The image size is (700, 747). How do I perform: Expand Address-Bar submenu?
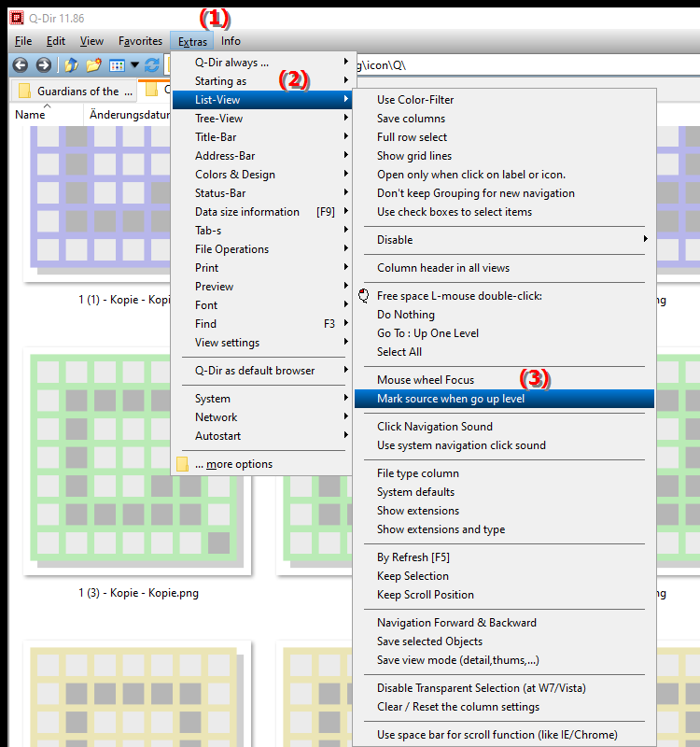(263, 155)
